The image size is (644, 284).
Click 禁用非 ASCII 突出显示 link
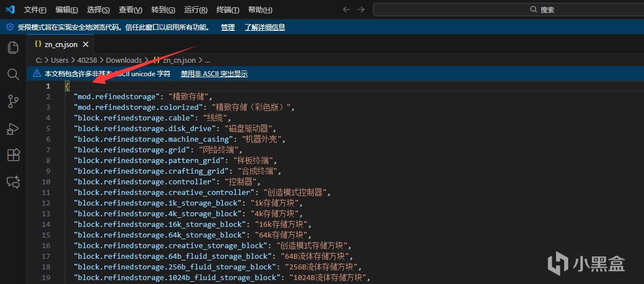pos(214,74)
